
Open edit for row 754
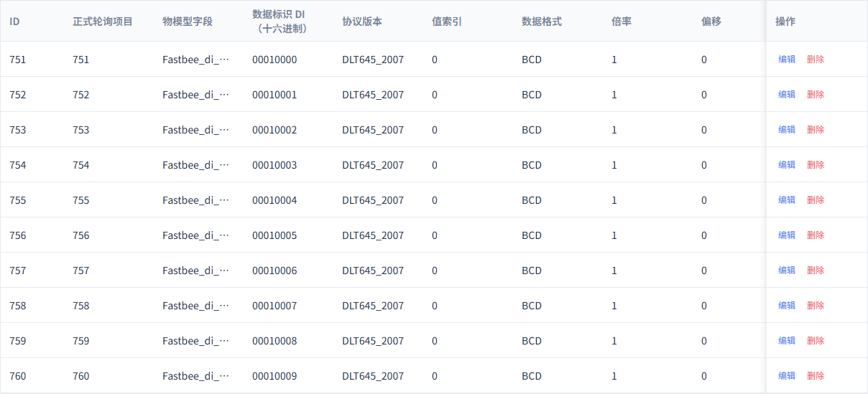pos(787,165)
